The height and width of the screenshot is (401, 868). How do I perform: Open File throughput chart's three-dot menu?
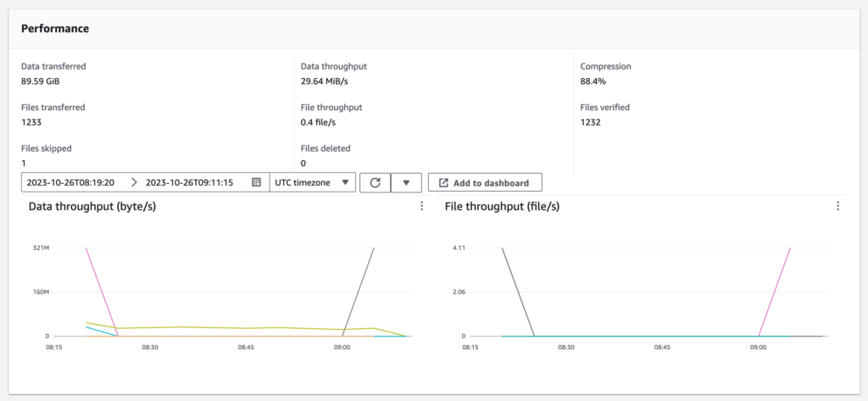(837, 206)
